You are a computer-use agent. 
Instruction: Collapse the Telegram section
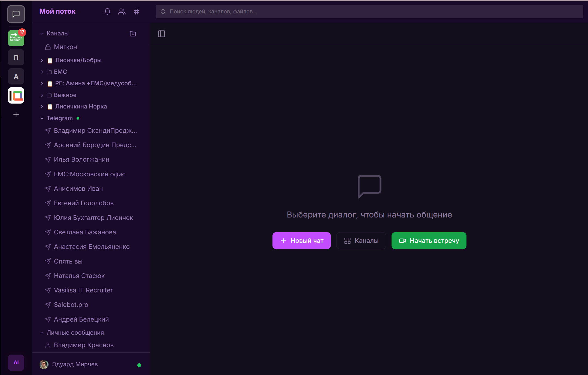[42, 118]
